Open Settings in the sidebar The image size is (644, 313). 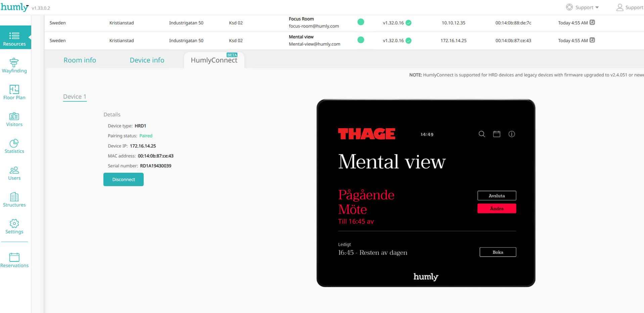click(x=14, y=227)
